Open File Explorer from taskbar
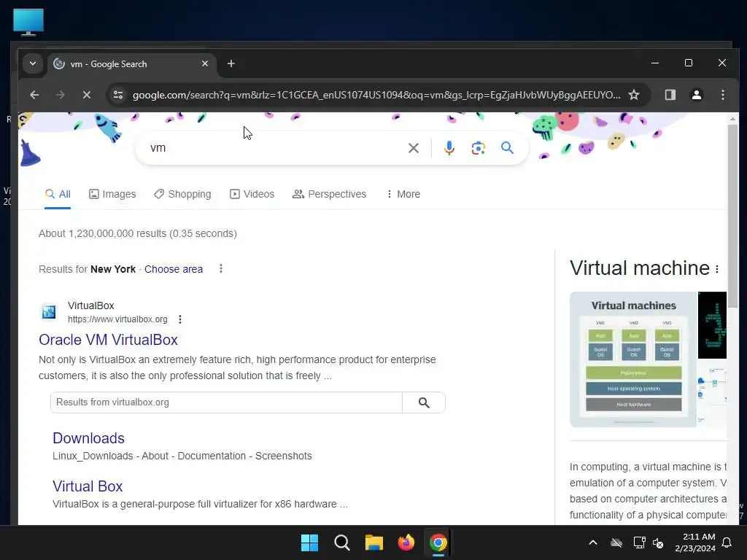 [x=374, y=542]
